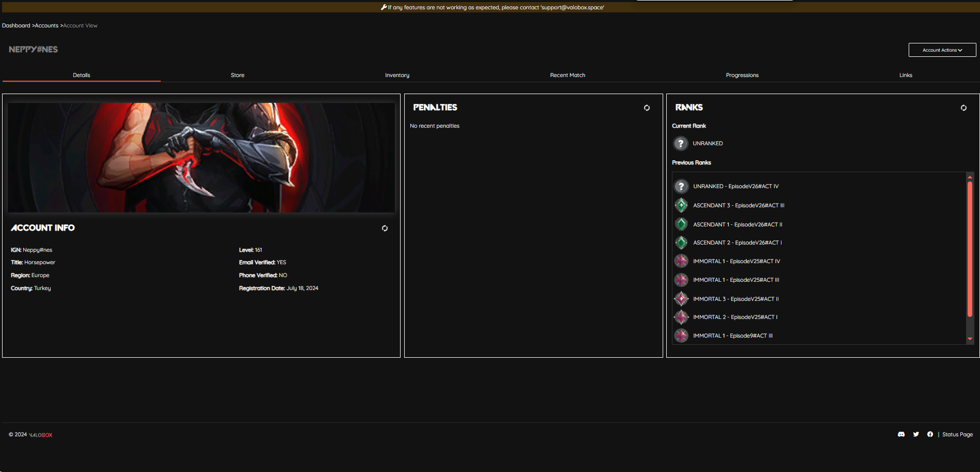The image size is (980, 472).
Task: Click the current rank UNRANKED label
Action: [708, 143]
